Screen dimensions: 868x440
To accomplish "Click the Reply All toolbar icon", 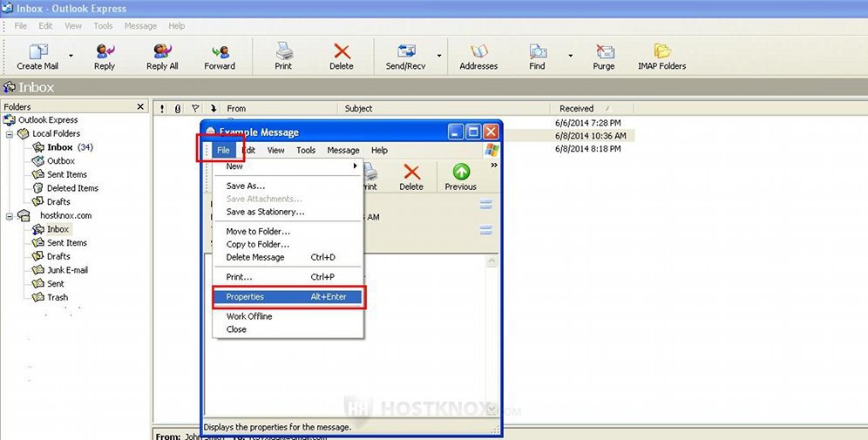I will pos(162,57).
